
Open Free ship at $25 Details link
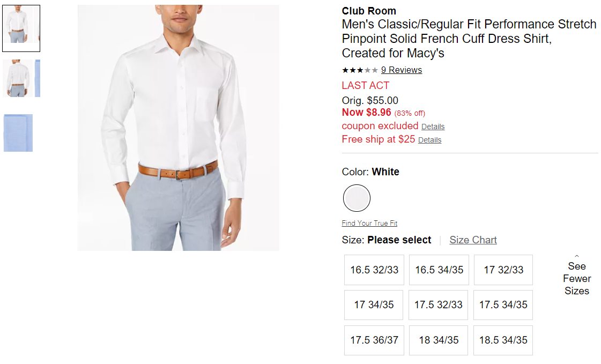429,140
